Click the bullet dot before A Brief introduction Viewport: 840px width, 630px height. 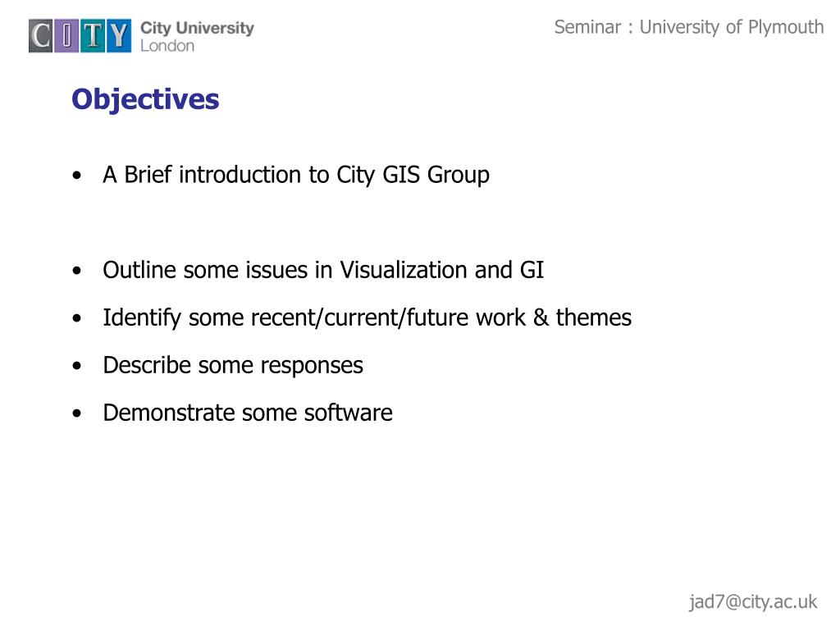[x=77, y=176]
